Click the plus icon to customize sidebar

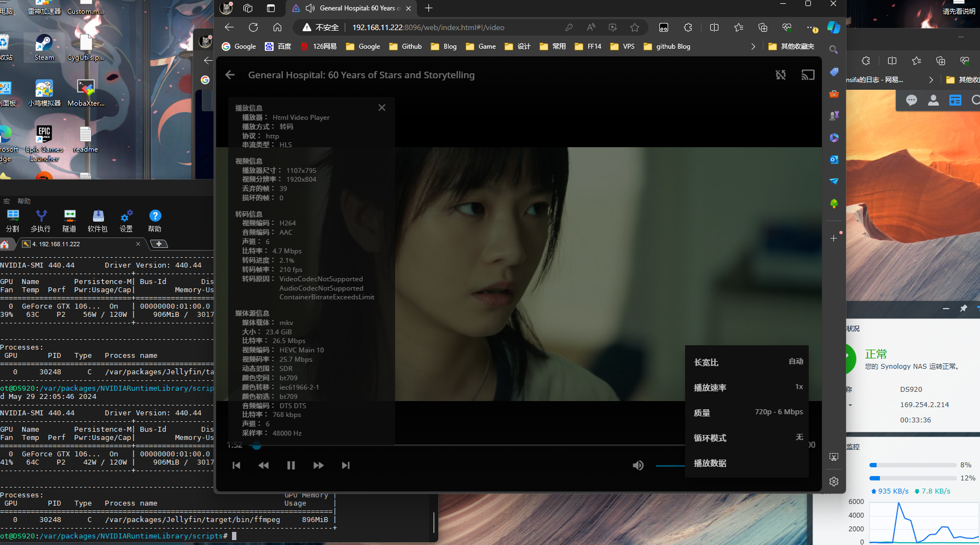point(834,238)
